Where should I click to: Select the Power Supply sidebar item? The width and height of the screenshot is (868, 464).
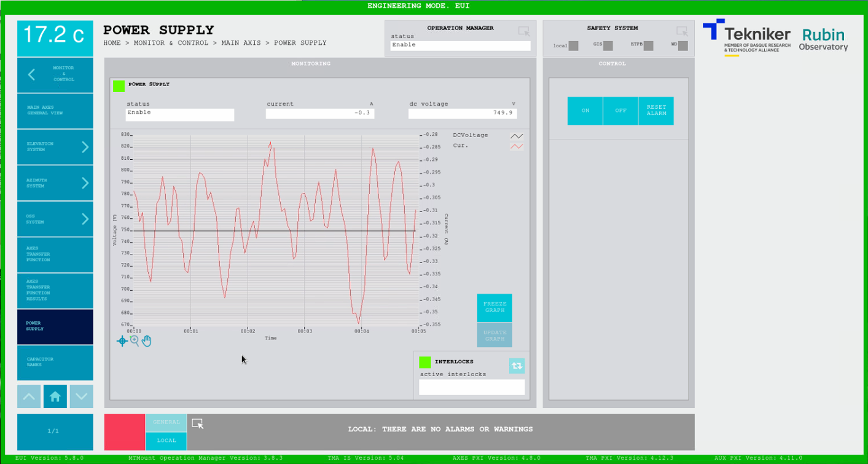(x=55, y=326)
